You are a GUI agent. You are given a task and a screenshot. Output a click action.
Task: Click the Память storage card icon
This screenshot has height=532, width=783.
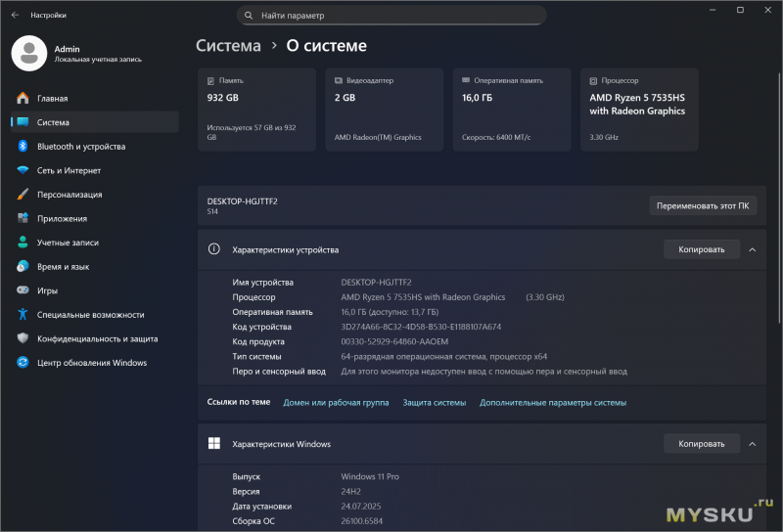pos(210,80)
